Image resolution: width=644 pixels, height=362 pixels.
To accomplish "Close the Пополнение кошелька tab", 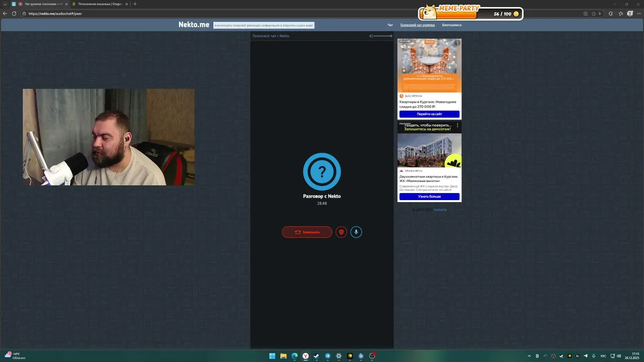I will [127, 4].
